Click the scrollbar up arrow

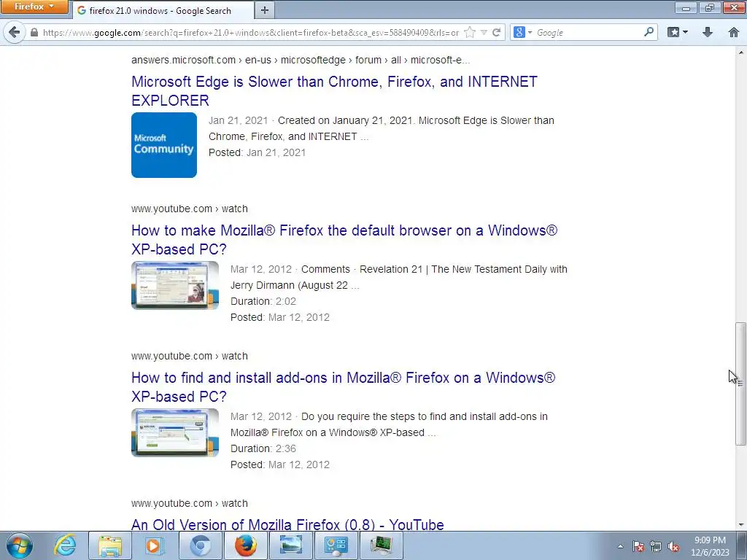(x=740, y=52)
